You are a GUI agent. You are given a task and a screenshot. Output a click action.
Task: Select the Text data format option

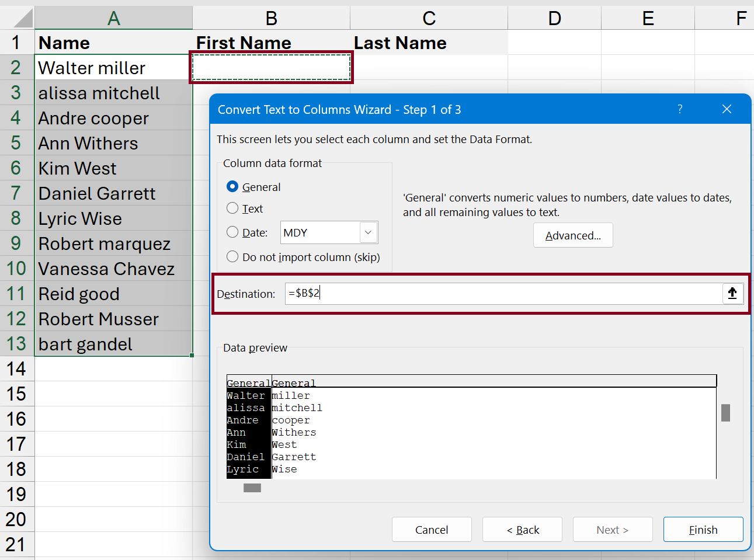tap(233, 208)
